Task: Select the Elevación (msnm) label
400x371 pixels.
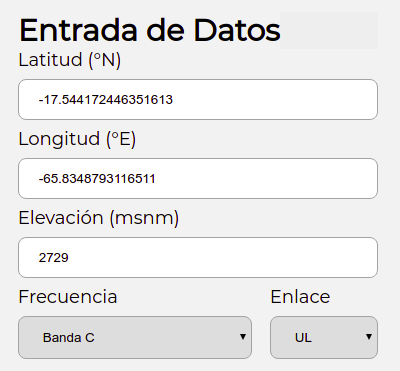Action: point(99,218)
